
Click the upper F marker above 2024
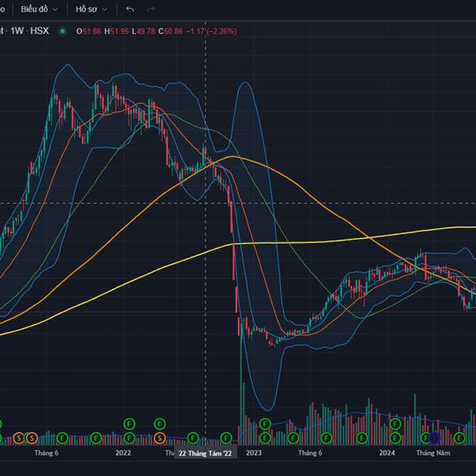click(395, 424)
